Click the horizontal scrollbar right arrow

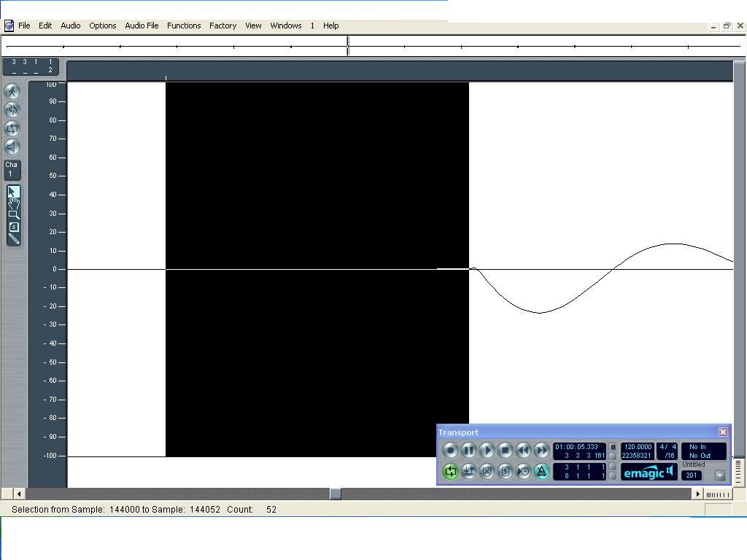click(x=698, y=494)
